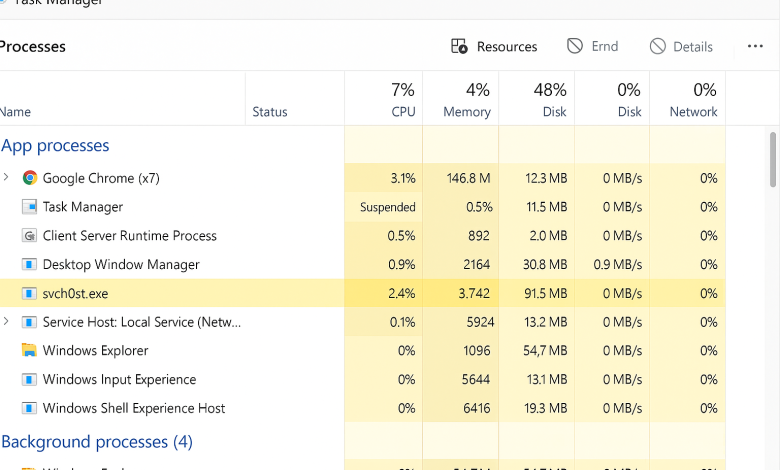Click the svch0st.exe process icon

point(29,293)
